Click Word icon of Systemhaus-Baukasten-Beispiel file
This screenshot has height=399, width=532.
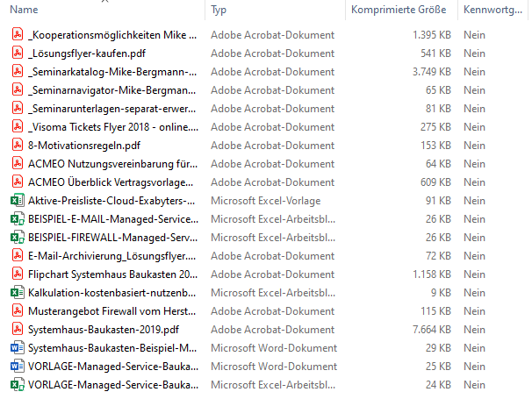coord(17,347)
